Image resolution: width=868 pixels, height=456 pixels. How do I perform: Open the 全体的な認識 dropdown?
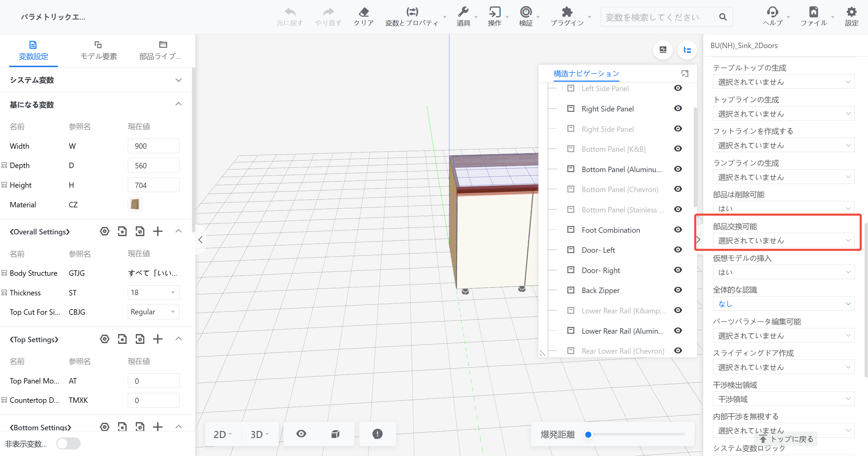784,304
